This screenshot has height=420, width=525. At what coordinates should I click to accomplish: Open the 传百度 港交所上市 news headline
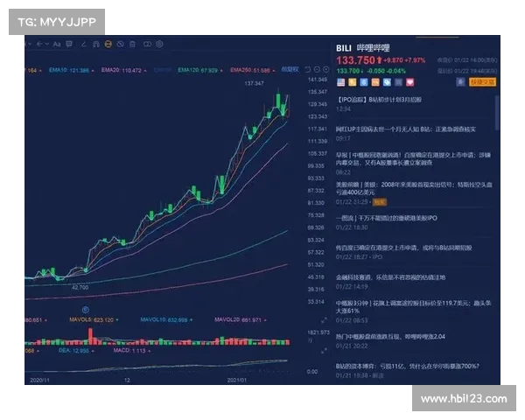pos(404,248)
